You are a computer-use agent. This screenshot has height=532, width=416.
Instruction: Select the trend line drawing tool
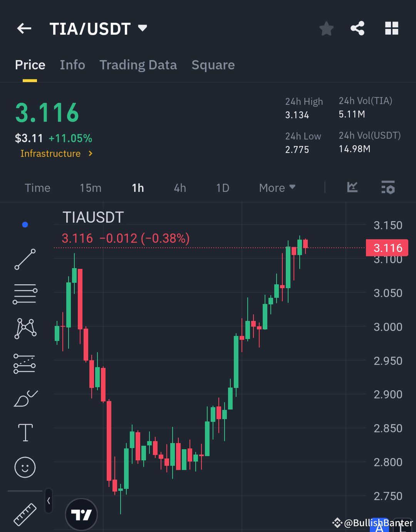click(25, 259)
